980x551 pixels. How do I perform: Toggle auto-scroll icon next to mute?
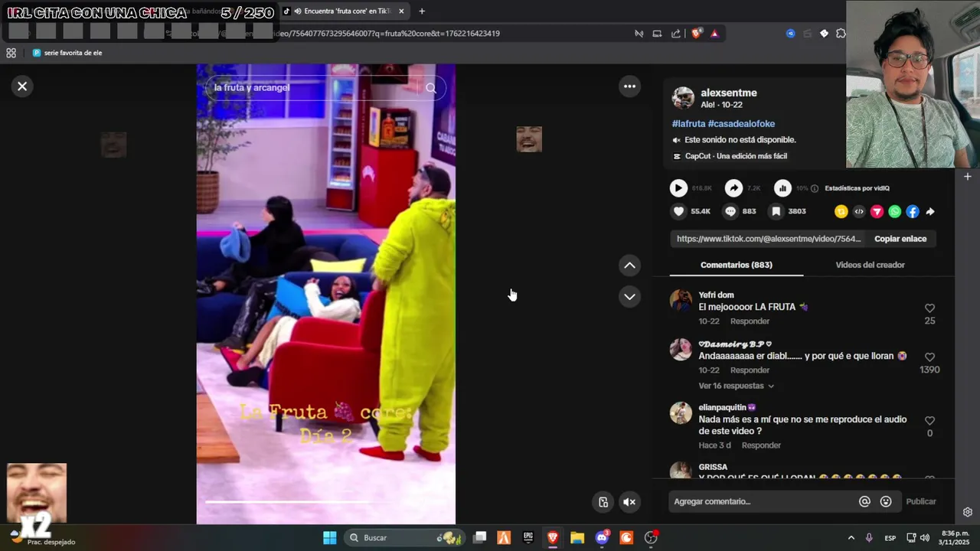click(603, 502)
